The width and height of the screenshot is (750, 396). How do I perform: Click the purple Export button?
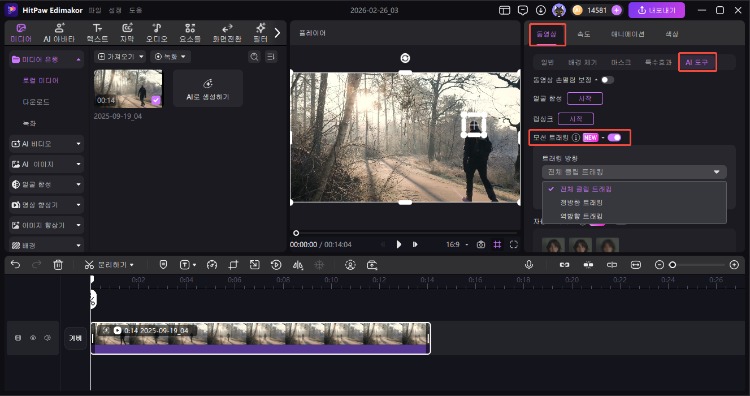click(x=656, y=10)
